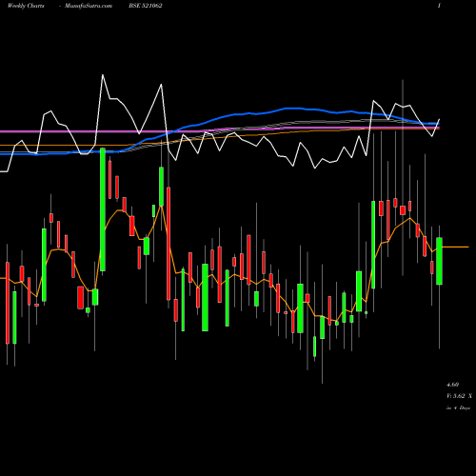Click the 'MunafaSutra.com' label

(89, 6)
